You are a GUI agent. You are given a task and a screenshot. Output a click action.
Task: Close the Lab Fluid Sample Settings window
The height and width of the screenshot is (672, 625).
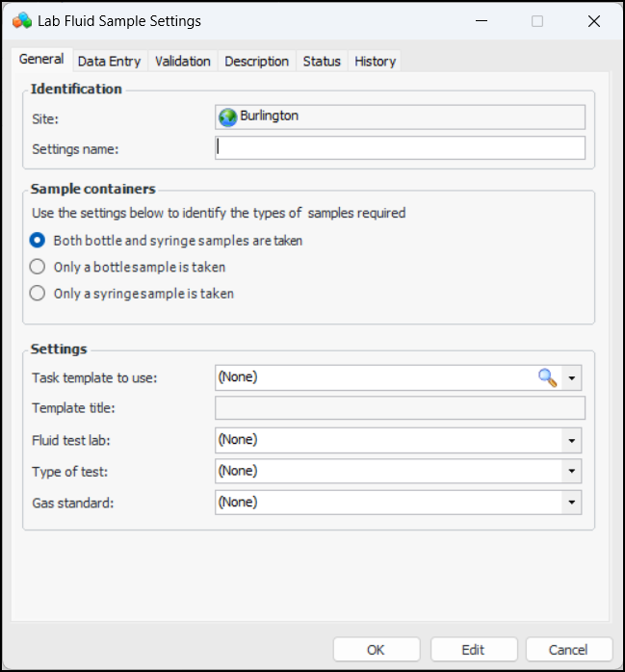(593, 21)
